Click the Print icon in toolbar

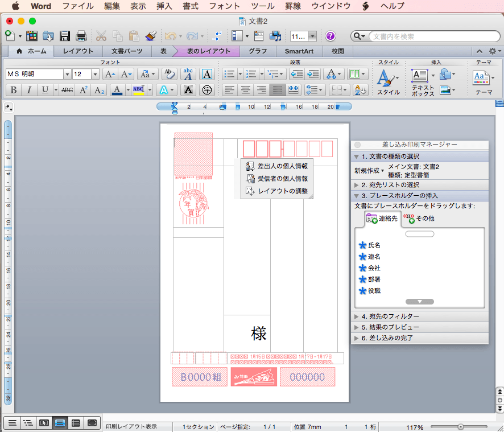81,36
